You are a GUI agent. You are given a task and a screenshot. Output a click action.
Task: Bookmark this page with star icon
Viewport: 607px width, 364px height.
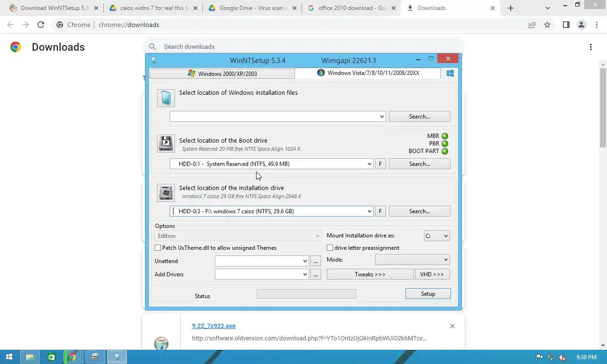tap(547, 25)
